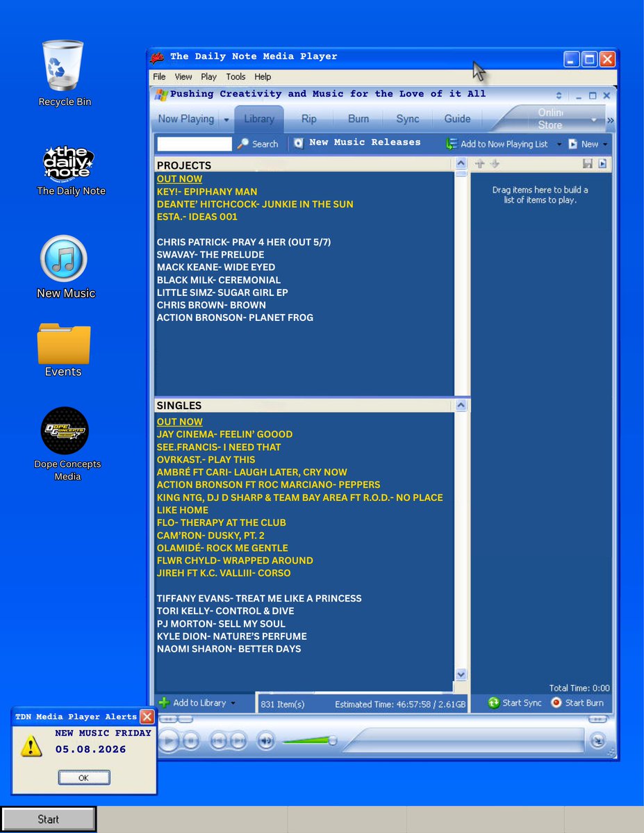Open the Dope Concepts Media shortcut
This screenshot has height=833, width=644.
tap(65, 430)
